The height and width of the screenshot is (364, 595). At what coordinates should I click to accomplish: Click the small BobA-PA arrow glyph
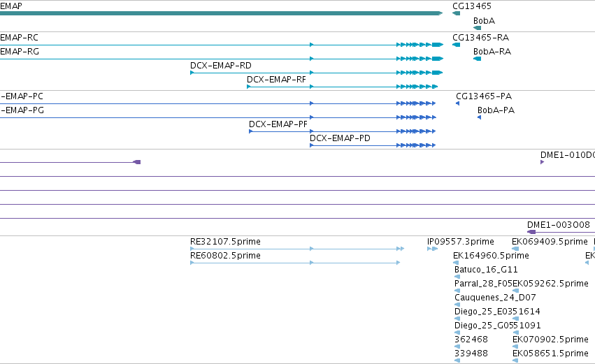[x=479, y=117]
